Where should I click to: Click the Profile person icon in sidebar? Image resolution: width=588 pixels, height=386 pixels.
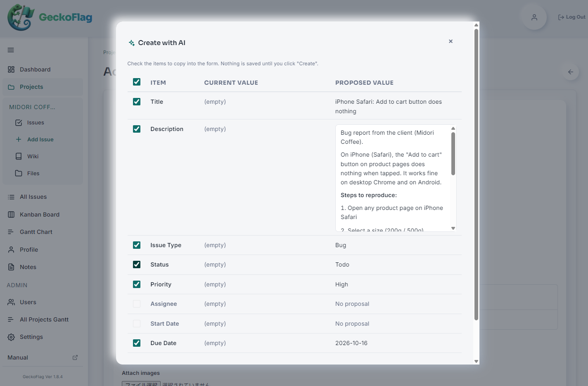click(x=11, y=250)
